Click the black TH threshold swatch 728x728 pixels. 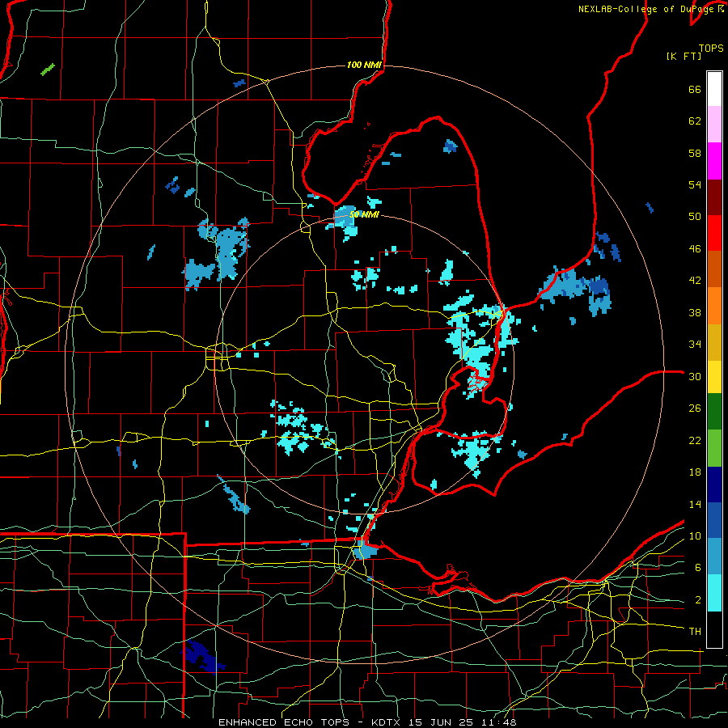coord(714,629)
